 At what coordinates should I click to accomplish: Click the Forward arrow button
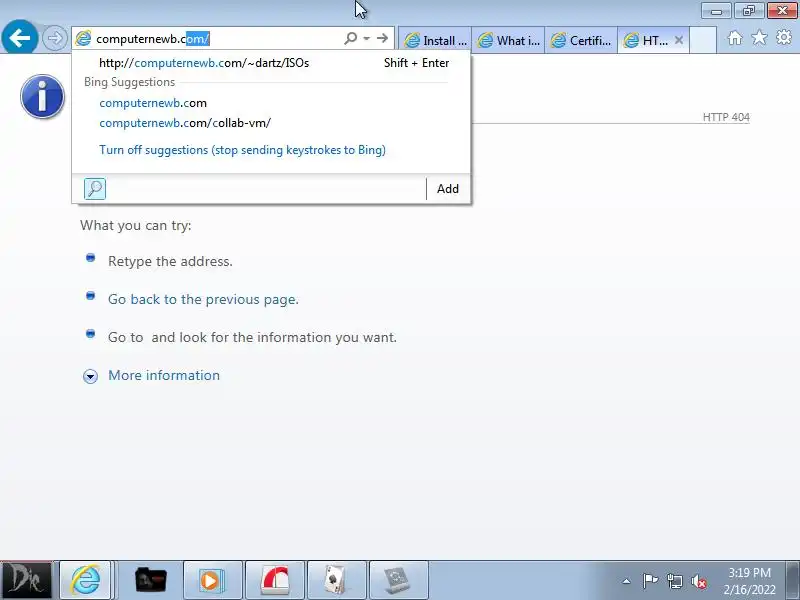pyautogui.click(x=54, y=38)
